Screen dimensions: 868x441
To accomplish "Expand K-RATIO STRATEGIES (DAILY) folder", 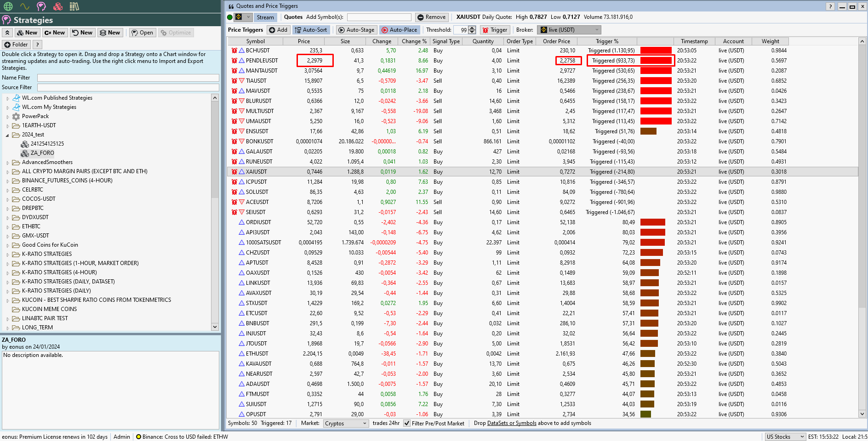I will click(7, 291).
